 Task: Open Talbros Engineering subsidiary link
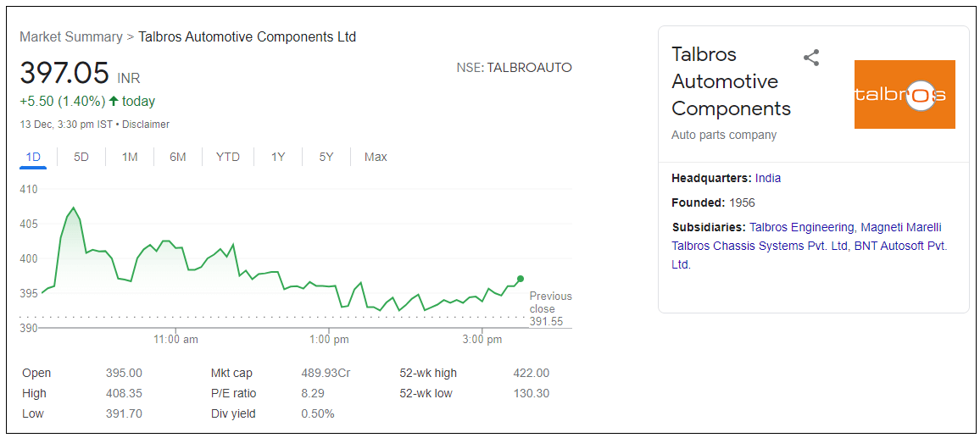[x=802, y=227]
